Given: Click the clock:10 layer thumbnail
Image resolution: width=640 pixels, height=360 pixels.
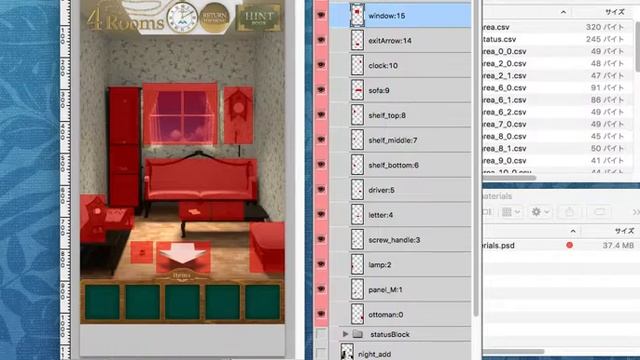Looking at the screenshot, I should tap(357, 65).
